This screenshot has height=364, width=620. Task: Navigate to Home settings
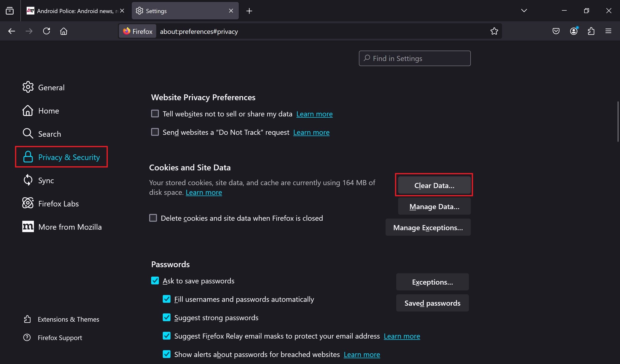pos(49,110)
